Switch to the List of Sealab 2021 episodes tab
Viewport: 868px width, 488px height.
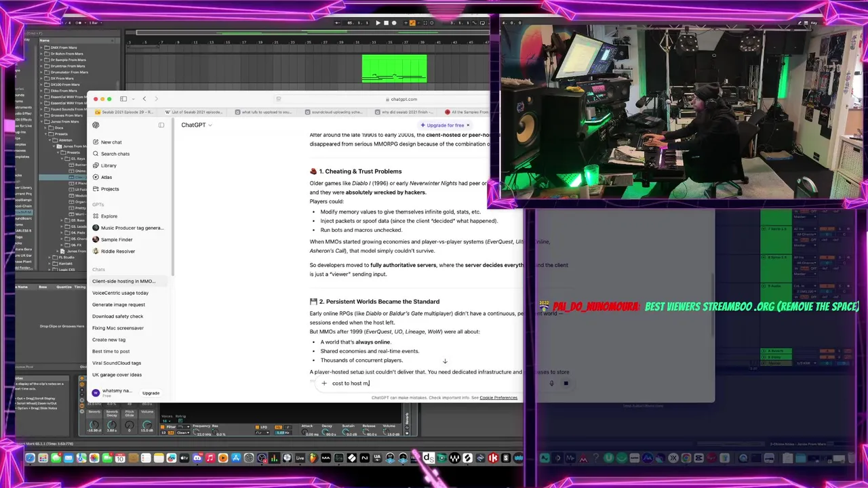[x=193, y=112]
